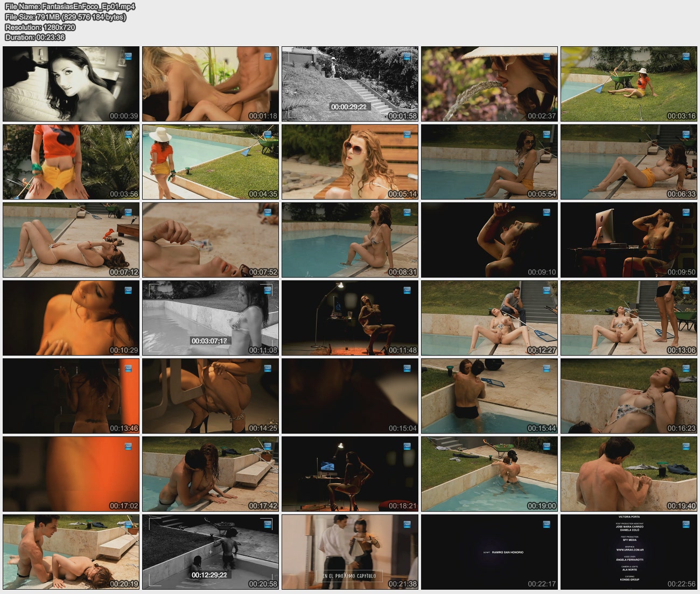Click the File Size info line
The image size is (700, 594).
click(x=65, y=17)
